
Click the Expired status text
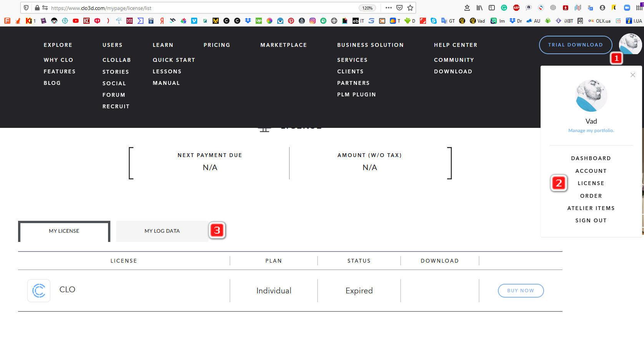pos(359,291)
